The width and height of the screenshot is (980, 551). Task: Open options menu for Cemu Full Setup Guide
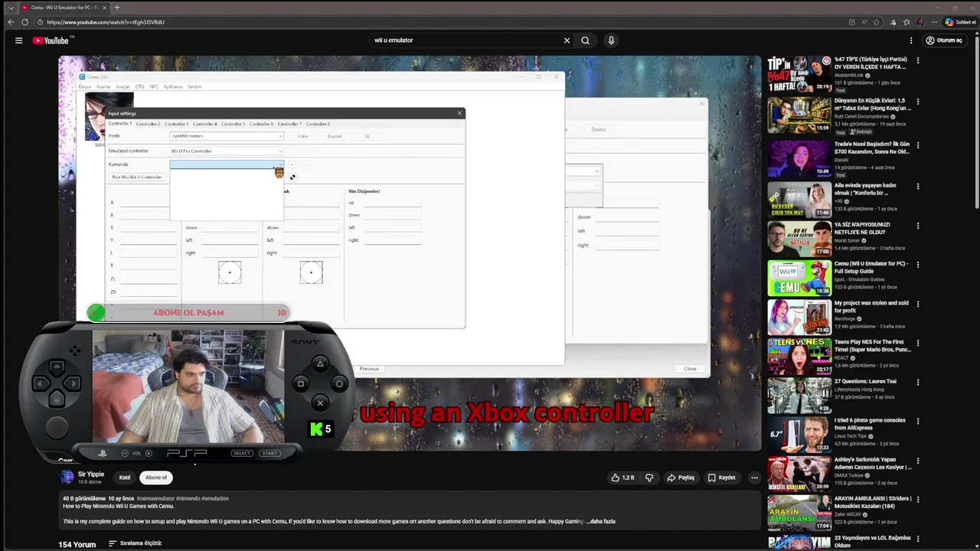918,264
